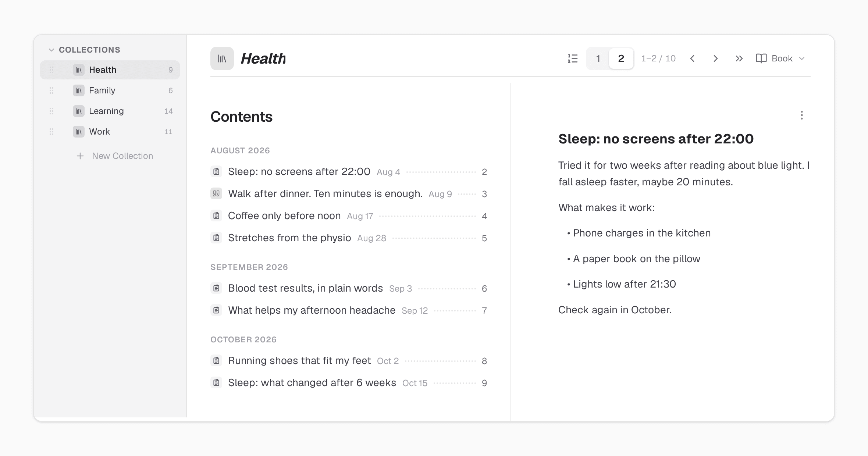Open 'Running shoes that fit my feet'

(349, 361)
